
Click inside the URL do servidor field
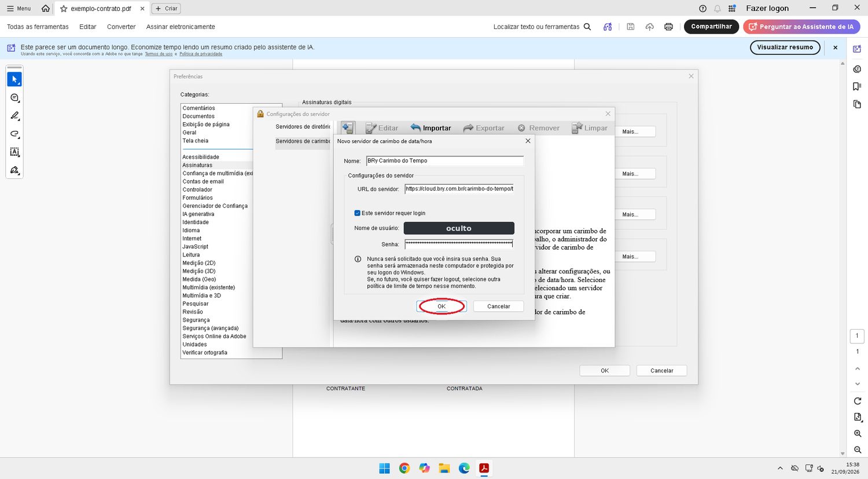click(x=459, y=189)
